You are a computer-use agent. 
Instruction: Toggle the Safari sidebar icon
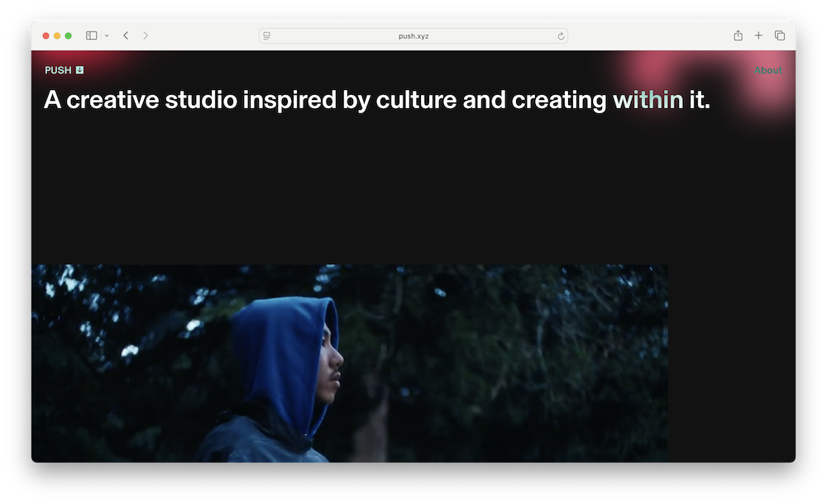91,36
